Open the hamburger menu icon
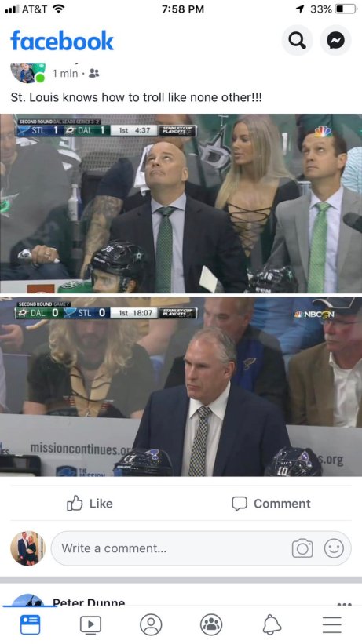The height and width of the screenshot is (644, 362). [x=331, y=624]
